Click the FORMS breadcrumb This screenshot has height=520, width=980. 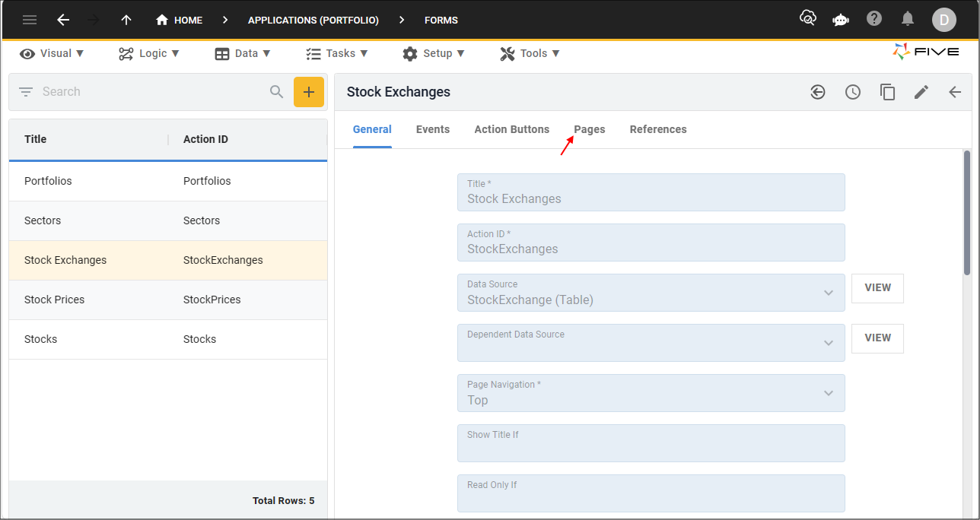pyautogui.click(x=441, y=21)
